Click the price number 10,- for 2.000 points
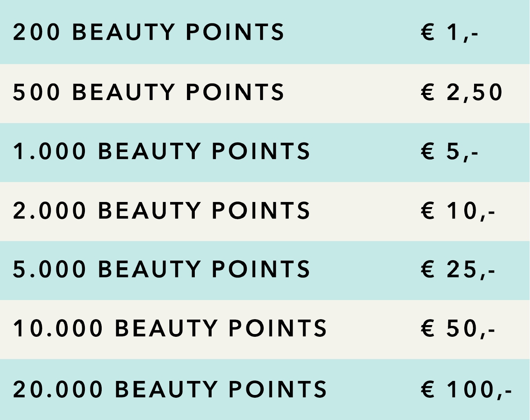 coord(471,211)
